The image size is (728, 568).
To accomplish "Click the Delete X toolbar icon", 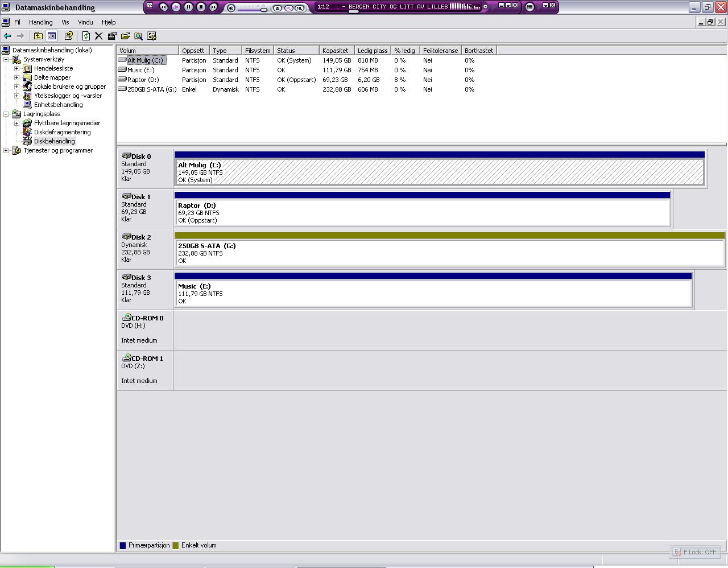I will [98, 36].
